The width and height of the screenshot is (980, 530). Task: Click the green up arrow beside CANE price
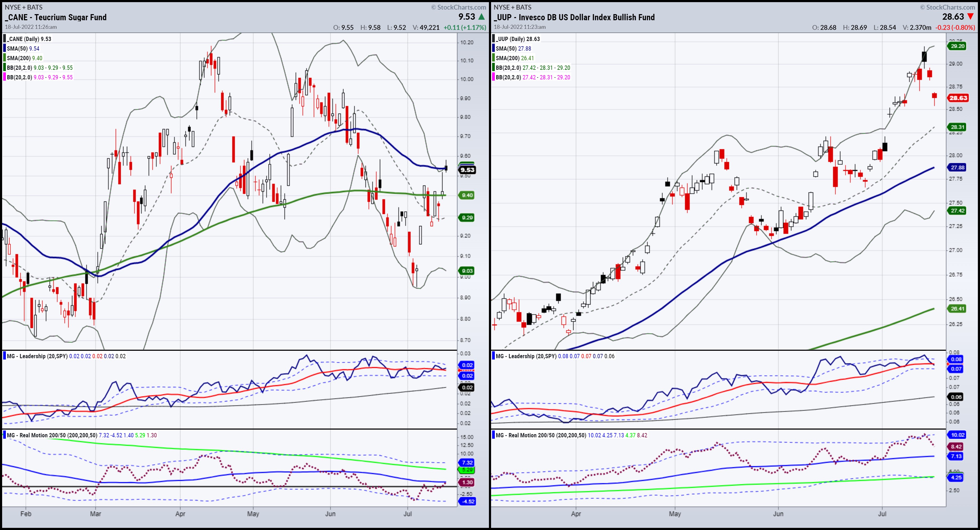(482, 17)
